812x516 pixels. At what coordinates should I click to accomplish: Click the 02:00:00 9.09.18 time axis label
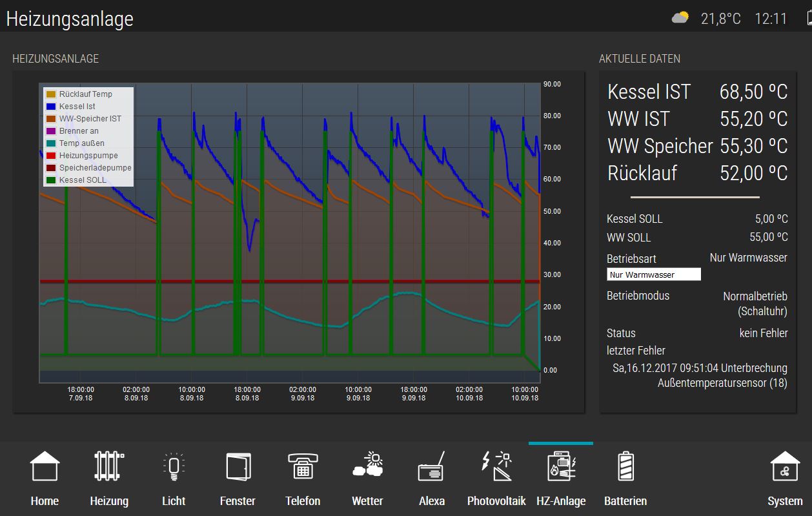[303, 394]
